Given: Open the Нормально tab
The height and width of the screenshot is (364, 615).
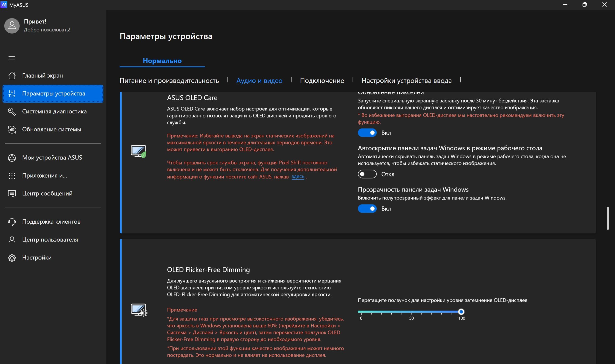Looking at the screenshot, I should click(162, 61).
